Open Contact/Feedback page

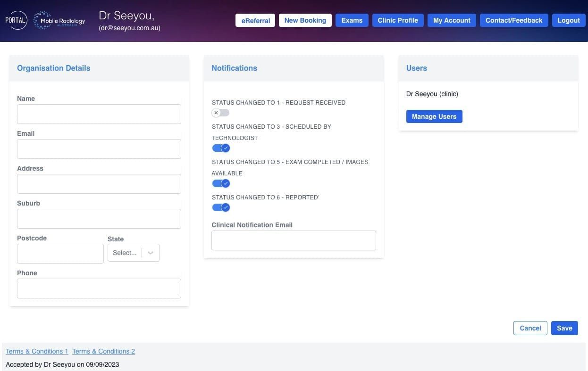[514, 20]
